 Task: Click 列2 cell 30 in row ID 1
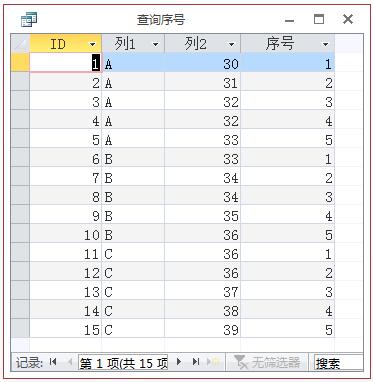coord(202,63)
